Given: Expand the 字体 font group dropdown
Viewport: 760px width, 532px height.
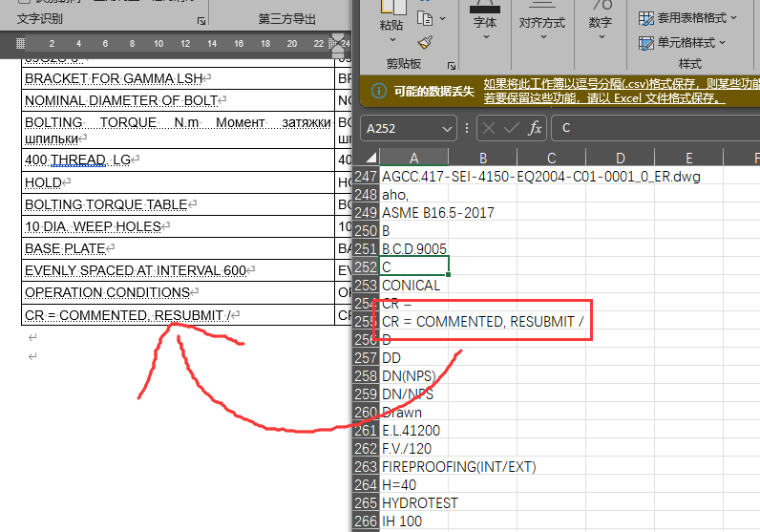Looking at the screenshot, I should click(x=486, y=37).
